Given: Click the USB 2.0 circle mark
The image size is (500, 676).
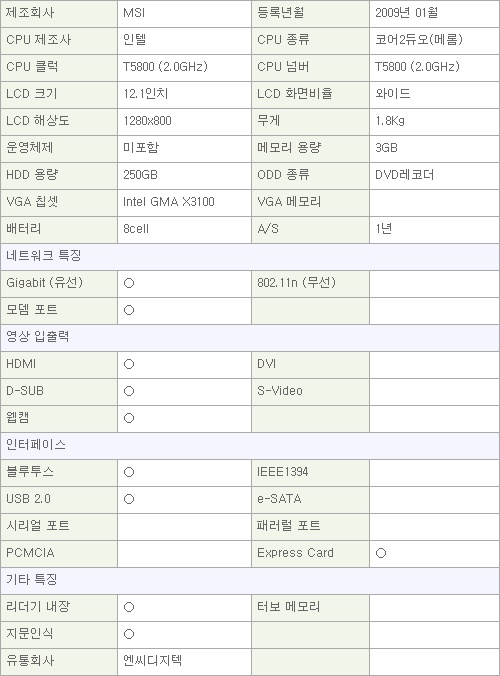Looking at the screenshot, I should (129, 499).
